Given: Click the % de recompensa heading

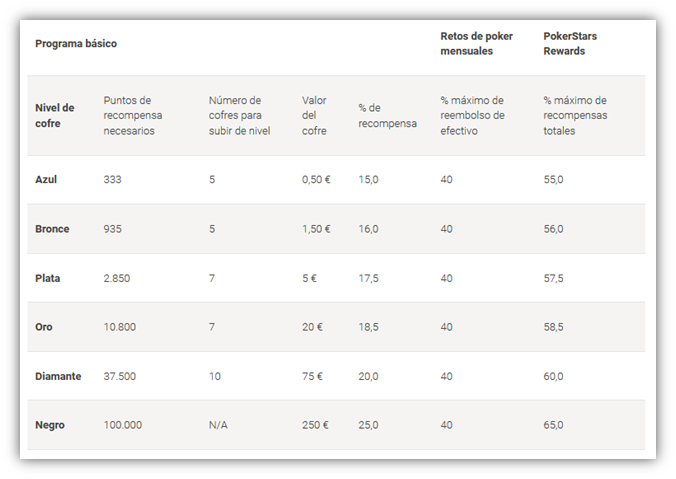Looking at the screenshot, I should (x=387, y=116).
